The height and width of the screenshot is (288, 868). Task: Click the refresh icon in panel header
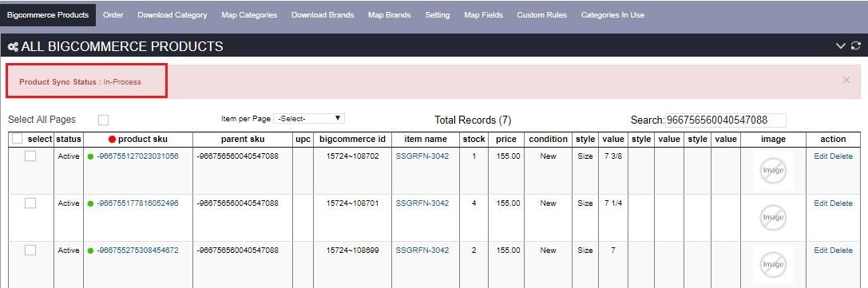pyautogui.click(x=856, y=46)
